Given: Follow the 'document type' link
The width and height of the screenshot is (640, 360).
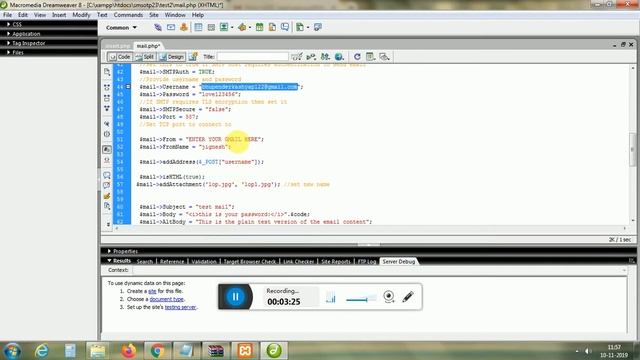Looking at the screenshot, I should coord(167,299).
